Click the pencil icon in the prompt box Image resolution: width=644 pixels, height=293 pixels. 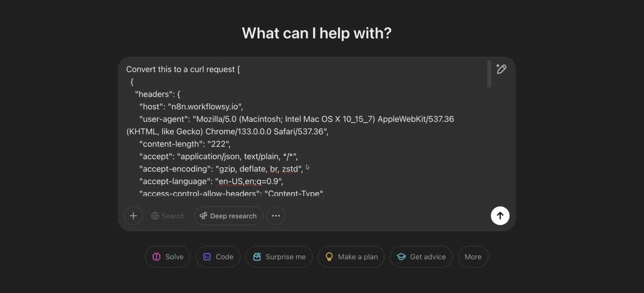[x=501, y=69]
